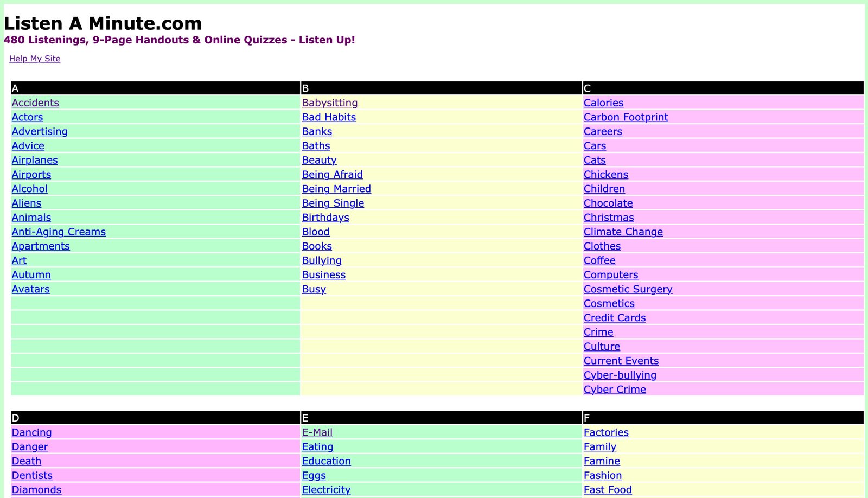Open the Electricity lesson
Screen dimensions: 868x498
click(x=326, y=490)
